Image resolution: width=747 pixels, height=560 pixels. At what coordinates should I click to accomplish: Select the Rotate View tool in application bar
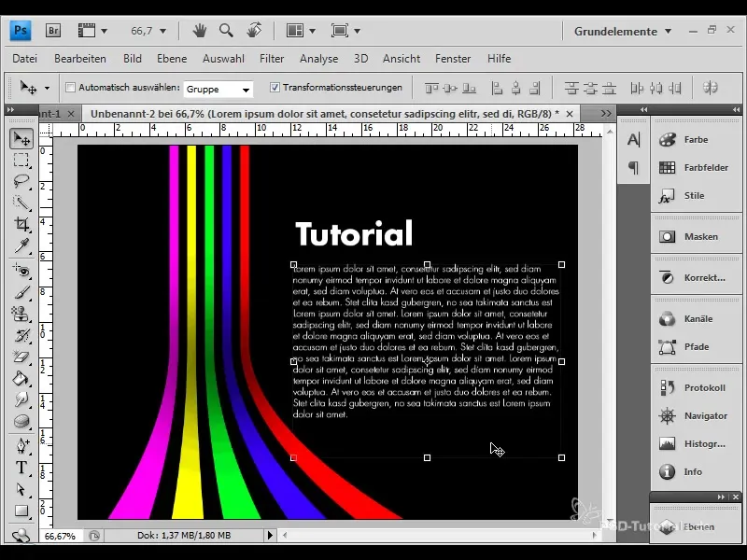254,31
